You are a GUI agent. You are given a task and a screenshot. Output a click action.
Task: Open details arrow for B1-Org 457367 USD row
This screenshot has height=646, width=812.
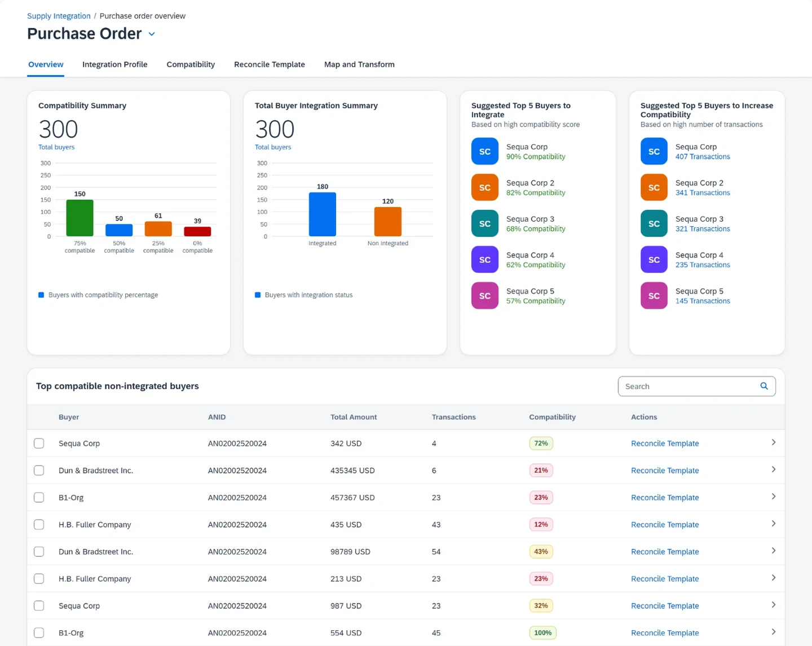coord(774,497)
